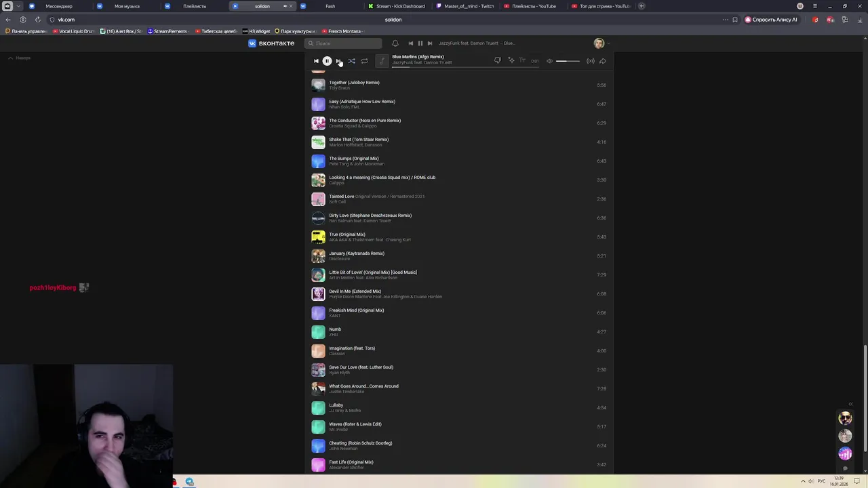Image resolution: width=868 pixels, height=488 pixels.
Task: Show lyrics with the Tt icon
Action: (x=522, y=61)
